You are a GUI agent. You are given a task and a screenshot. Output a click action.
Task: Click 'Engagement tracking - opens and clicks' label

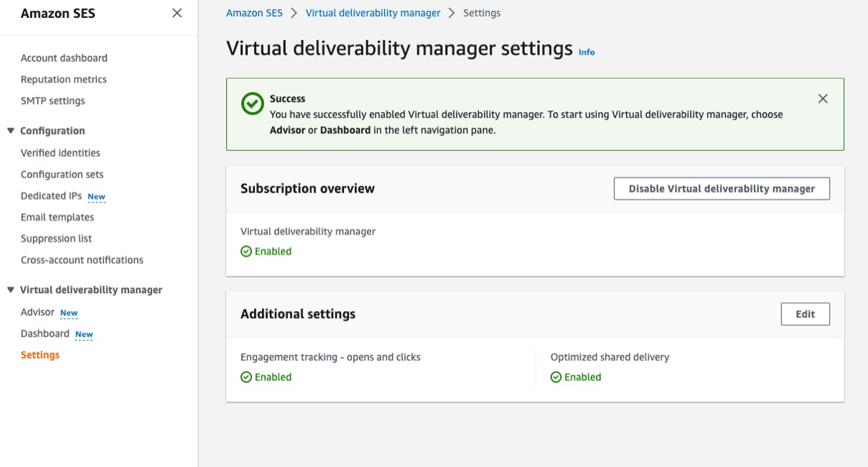[x=330, y=357]
